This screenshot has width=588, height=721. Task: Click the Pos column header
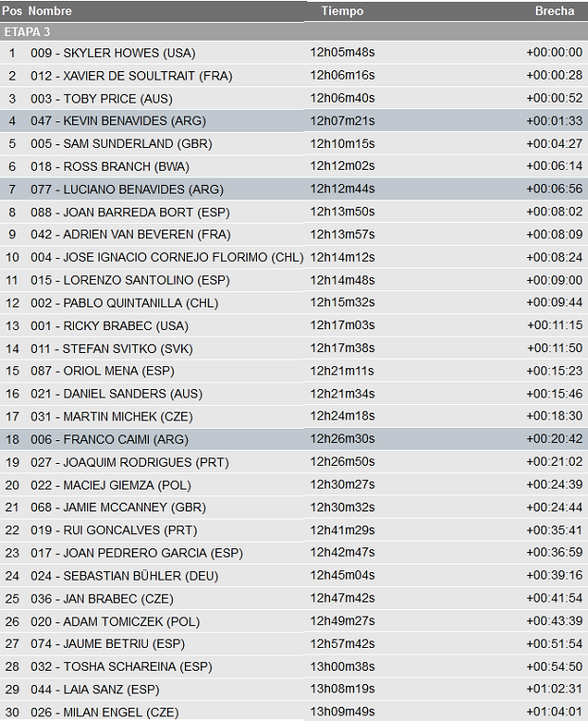click(12, 11)
